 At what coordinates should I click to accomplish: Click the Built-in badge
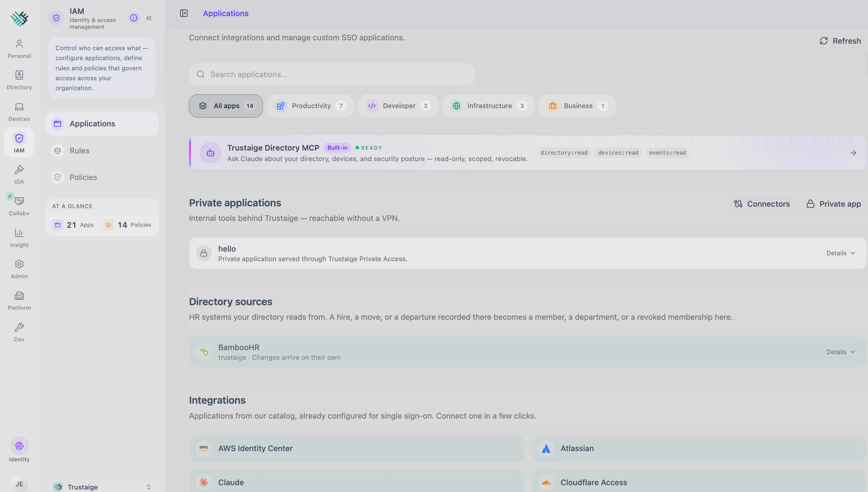pos(337,148)
